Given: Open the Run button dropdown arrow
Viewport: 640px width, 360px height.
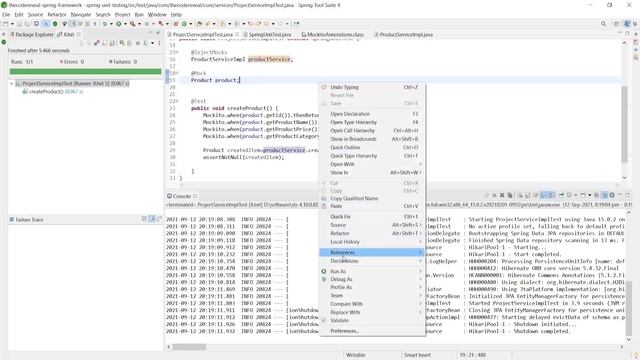Looking at the screenshot, I should (125, 24).
